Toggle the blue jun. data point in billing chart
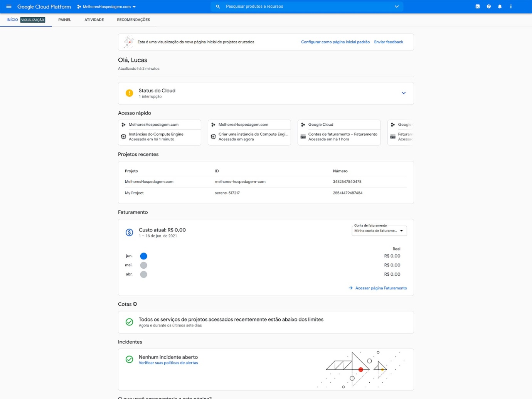The width and height of the screenshot is (532, 399). (144, 256)
